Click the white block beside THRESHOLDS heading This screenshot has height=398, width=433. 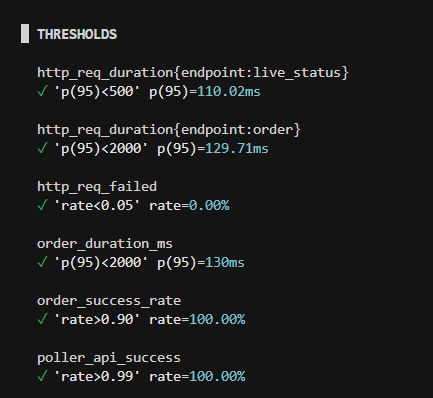(25, 33)
